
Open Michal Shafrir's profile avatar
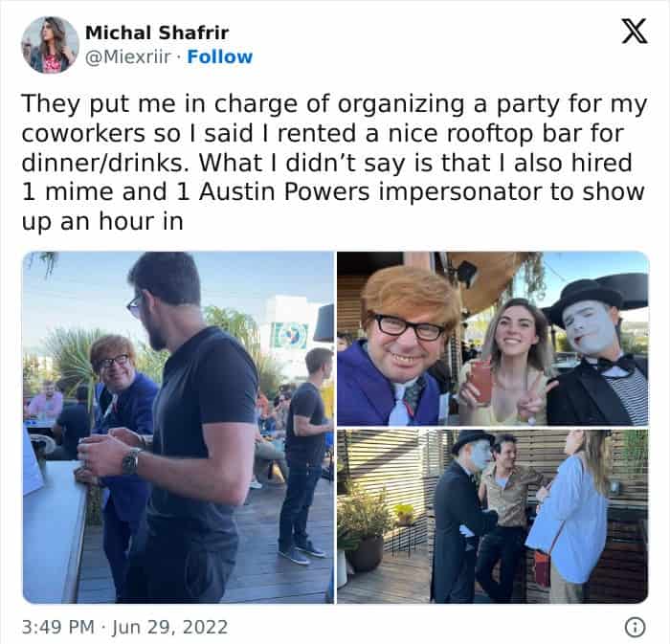[x=51, y=45]
